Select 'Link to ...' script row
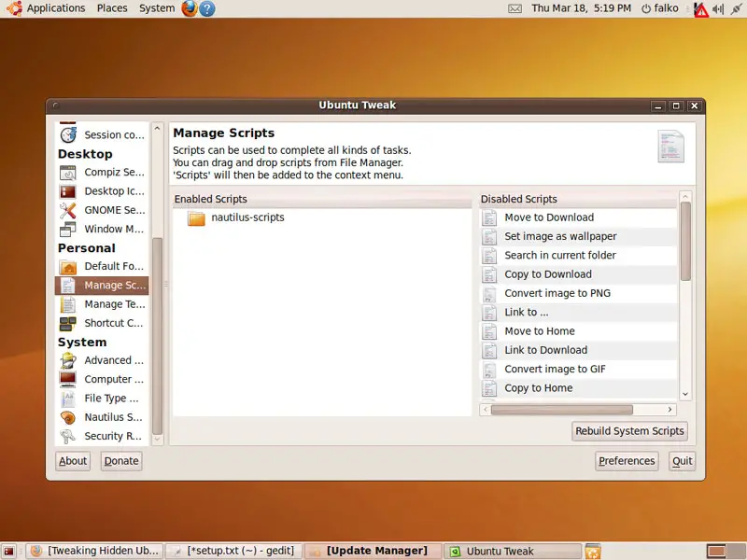747x560 pixels. point(578,313)
